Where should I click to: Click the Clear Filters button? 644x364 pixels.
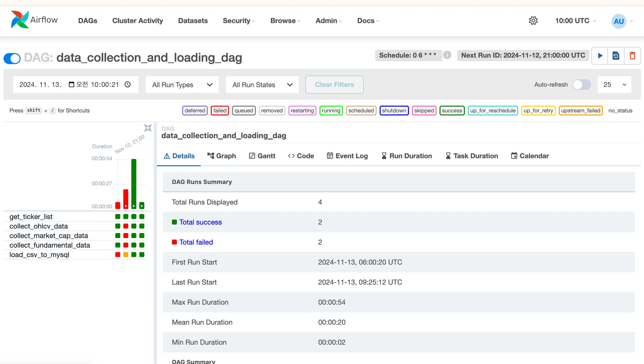(x=334, y=84)
